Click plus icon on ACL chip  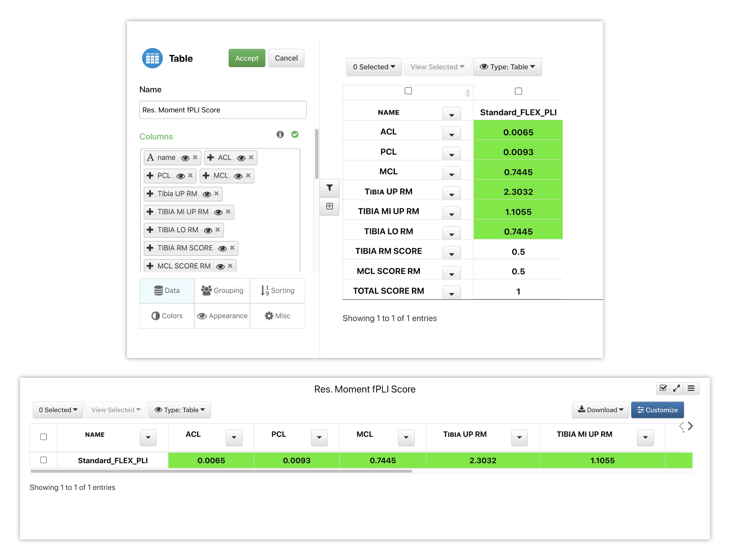[210, 157]
